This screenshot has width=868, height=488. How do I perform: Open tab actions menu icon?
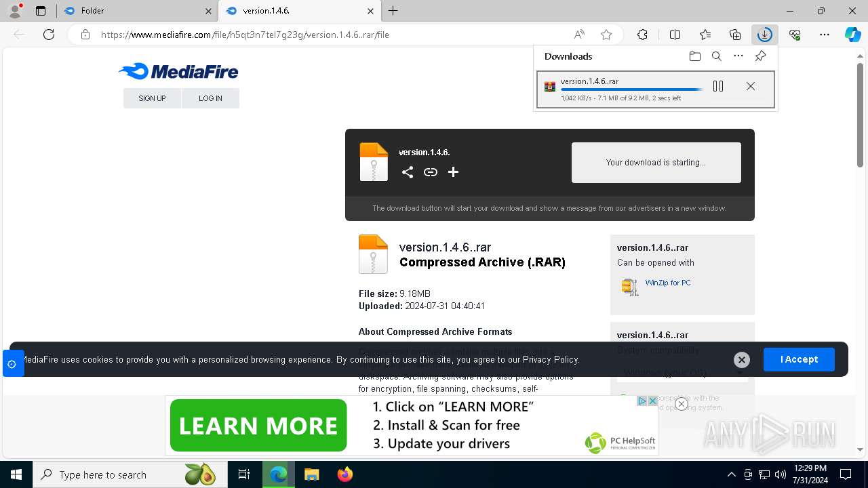[40, 11]
